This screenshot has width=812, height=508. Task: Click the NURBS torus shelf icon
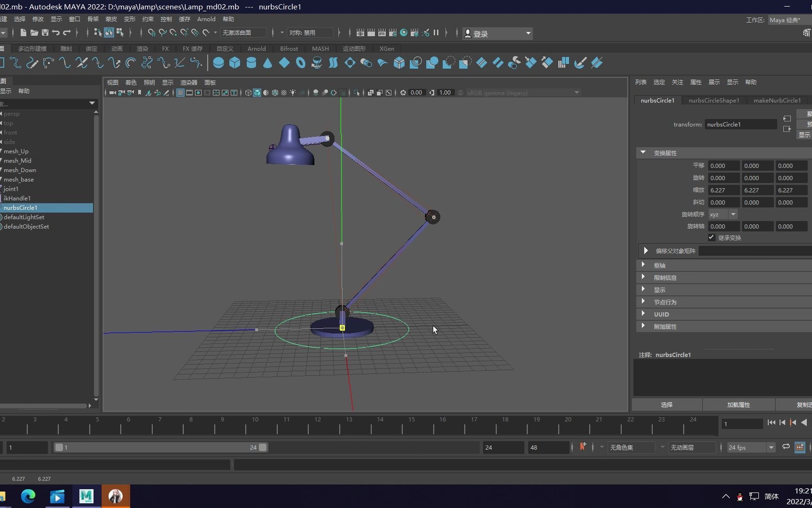tap(301, 63)
